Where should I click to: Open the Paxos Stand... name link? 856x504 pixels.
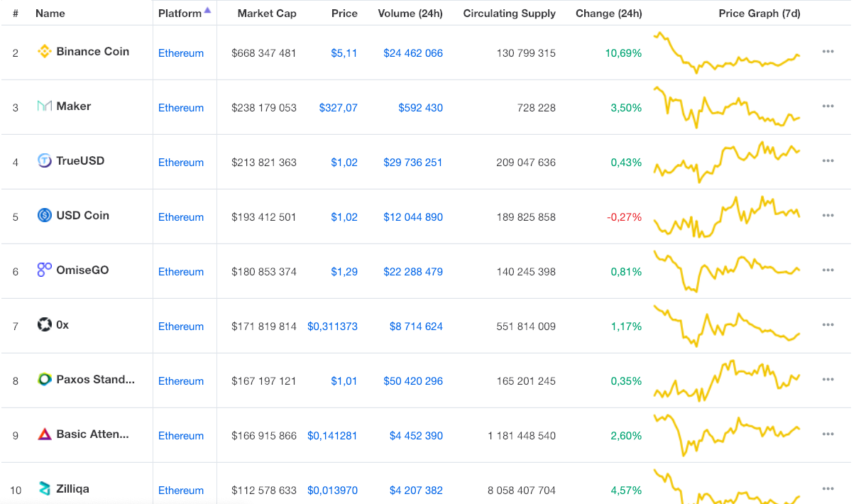tap(95, 379)
